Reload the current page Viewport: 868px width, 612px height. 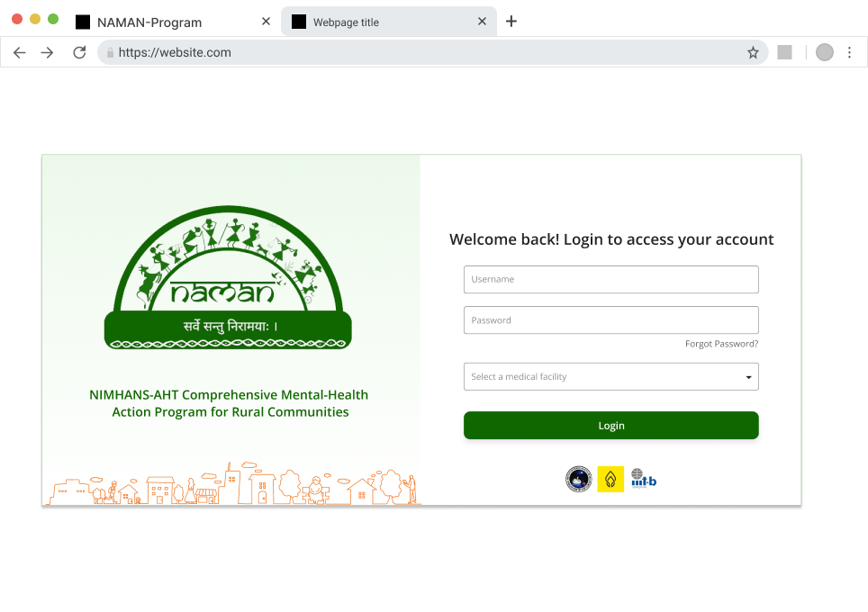[x=80, y=52]
